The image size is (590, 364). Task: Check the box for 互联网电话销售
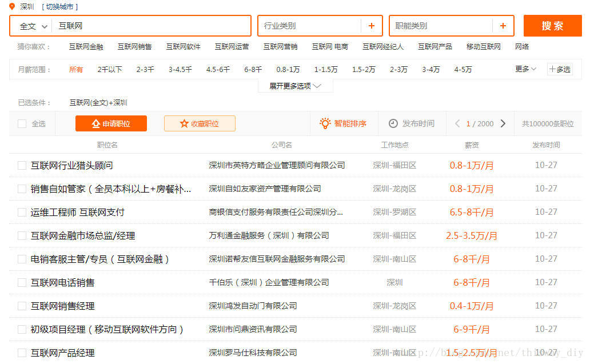(22, 282)
